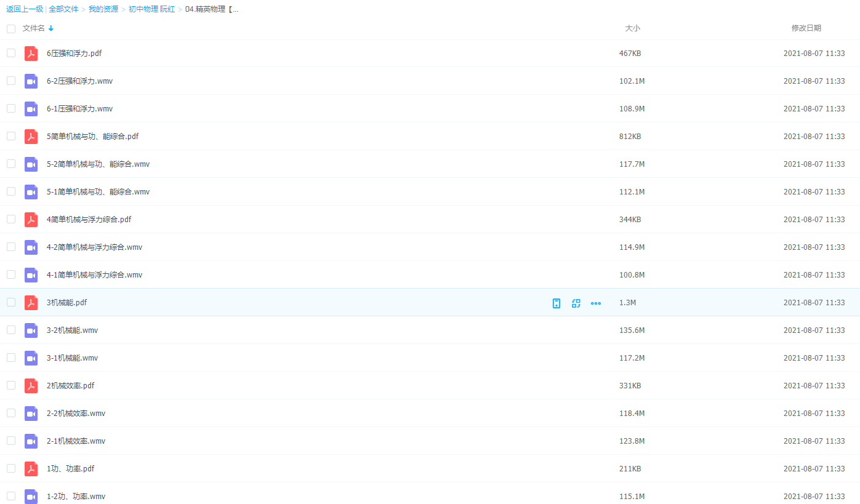Click the PDF icon of 2机械效率.pdf

[31, 386]
